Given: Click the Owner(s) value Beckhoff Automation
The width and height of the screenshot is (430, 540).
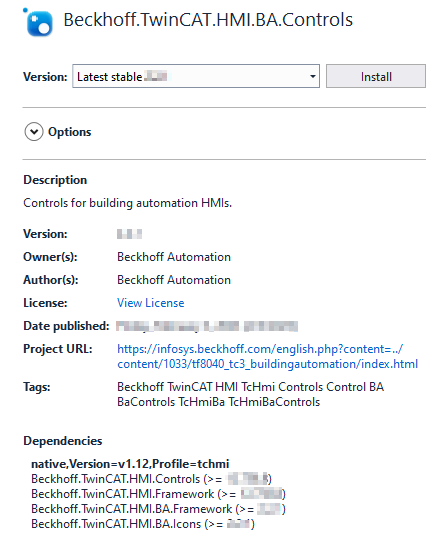Looking at the screenshot, I should 174,257.
